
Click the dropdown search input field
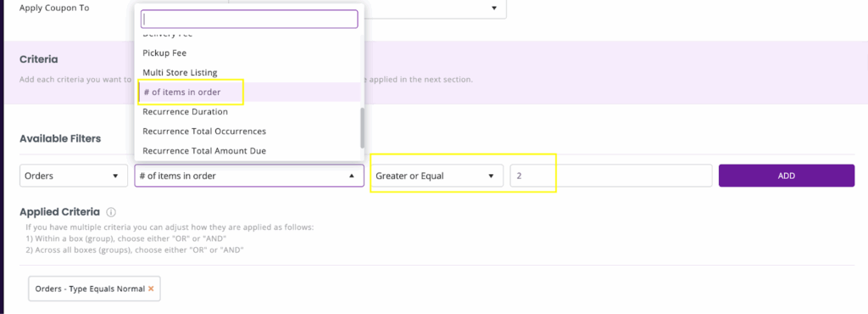click(249, 19)
